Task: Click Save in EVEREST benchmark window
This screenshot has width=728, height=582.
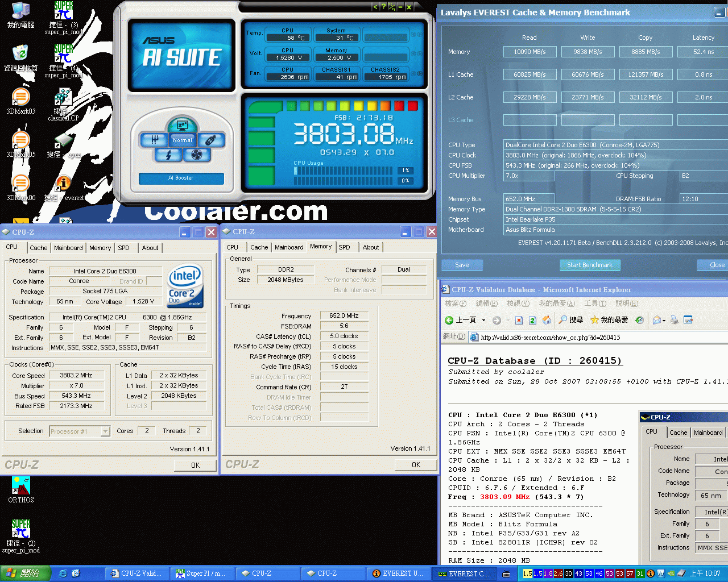Action: [x=462, y=265]
